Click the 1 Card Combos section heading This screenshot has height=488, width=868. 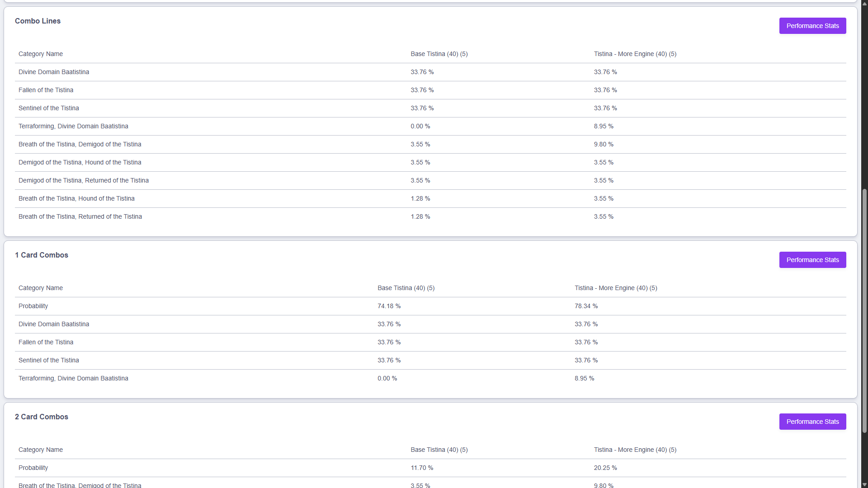pos(42,255)
